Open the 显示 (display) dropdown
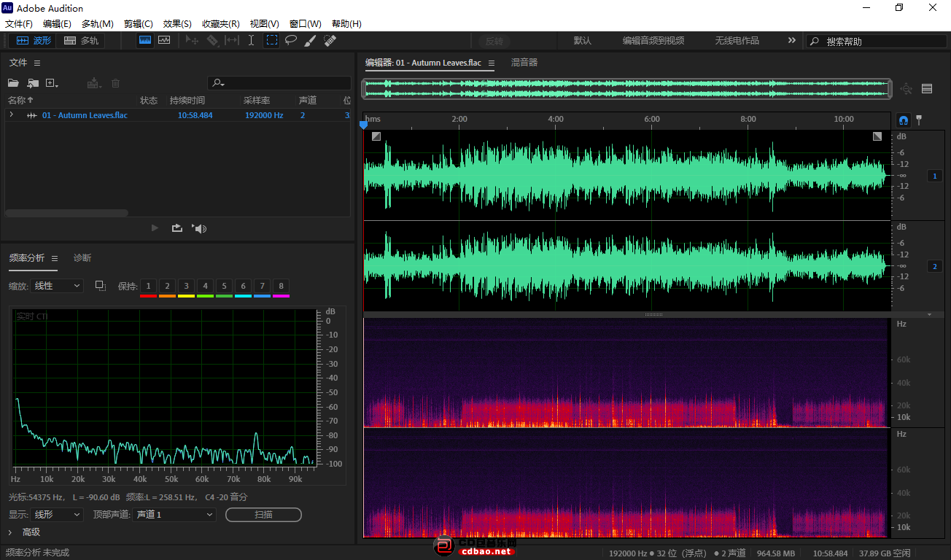 pyautogui.click(x=58, y=515)
